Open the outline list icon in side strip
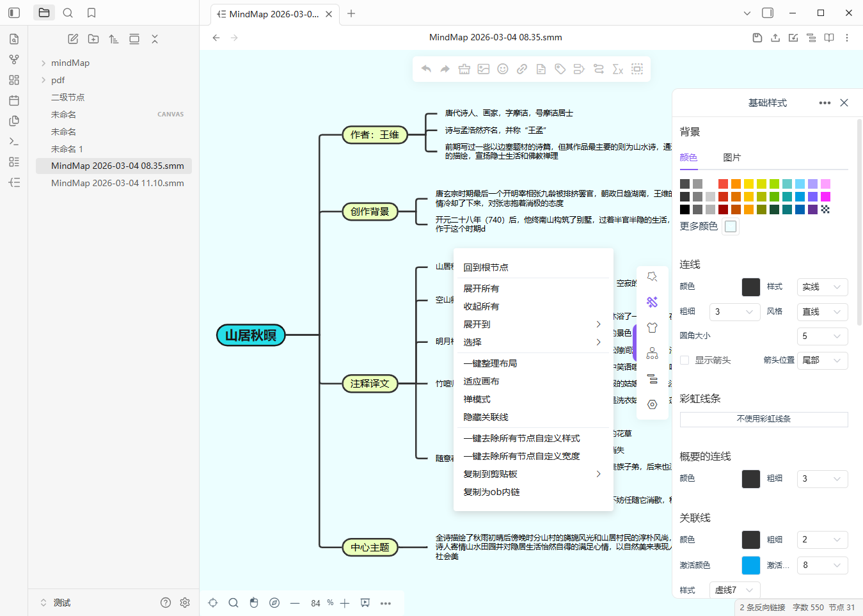Viewport: 863px width, 616px height. (x=653, y=379)
